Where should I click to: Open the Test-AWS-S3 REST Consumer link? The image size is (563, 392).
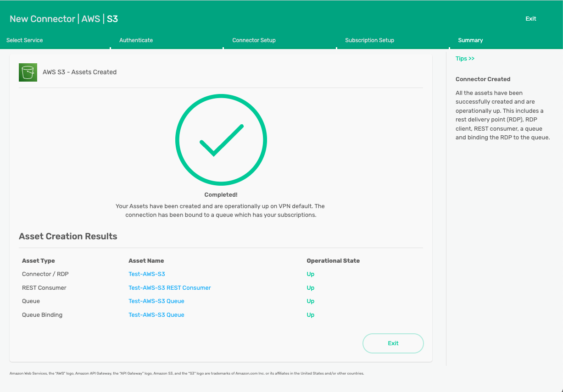(x=169, y=287)
